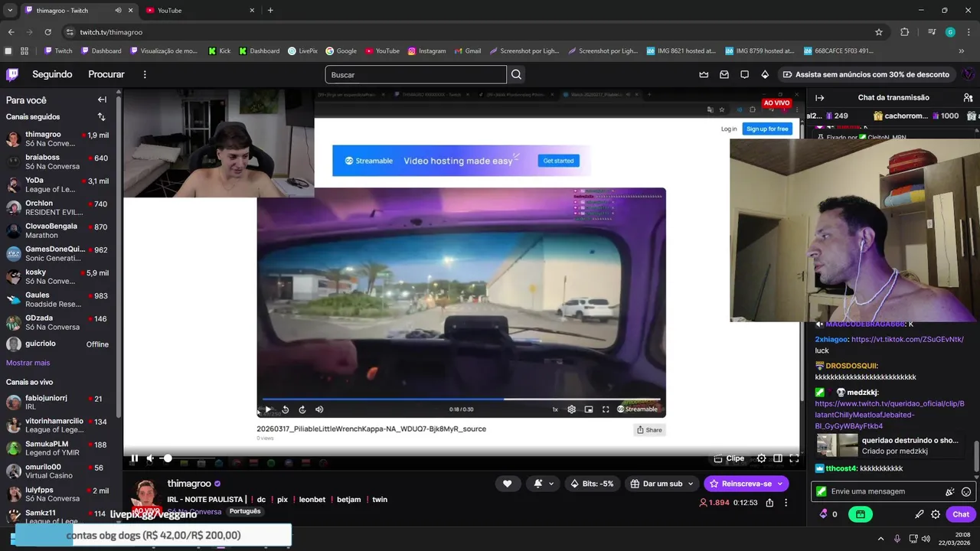Open the Twitch player settings gear
This screenshot has height=551, width=980.
[x=761, y=458]
